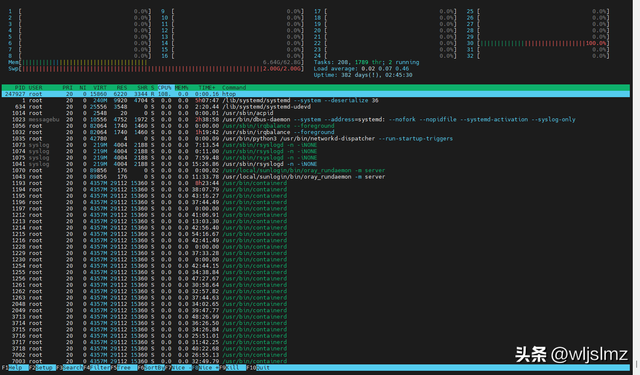Select irqbalance row with PID 1032

click(x=316, y=132)
